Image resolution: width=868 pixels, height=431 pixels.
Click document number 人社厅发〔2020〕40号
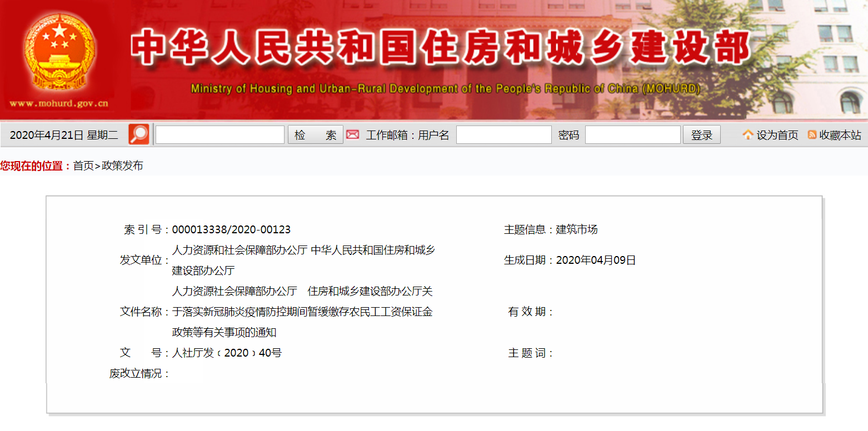[x=227, y=353]
